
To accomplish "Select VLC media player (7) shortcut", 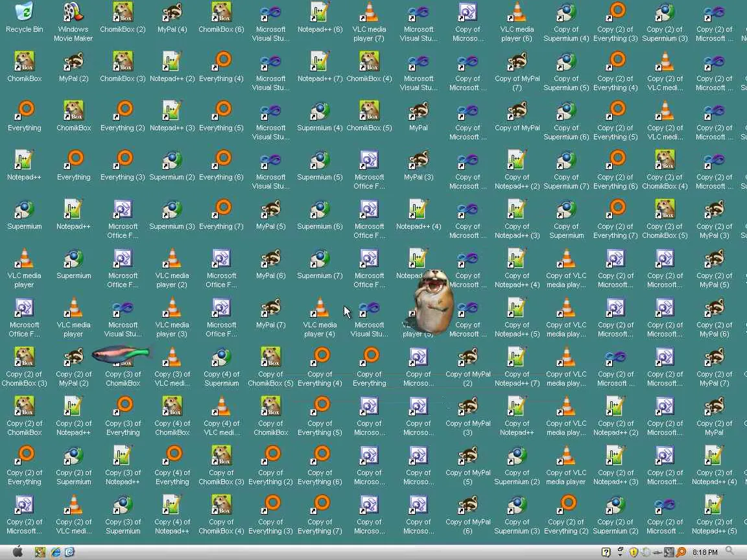I will [369, 22].
